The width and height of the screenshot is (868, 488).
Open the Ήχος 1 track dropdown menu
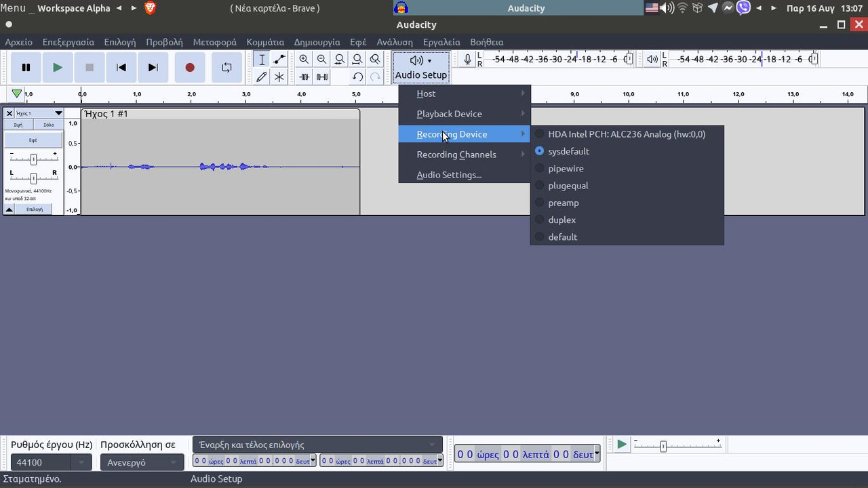coord(39,113)
